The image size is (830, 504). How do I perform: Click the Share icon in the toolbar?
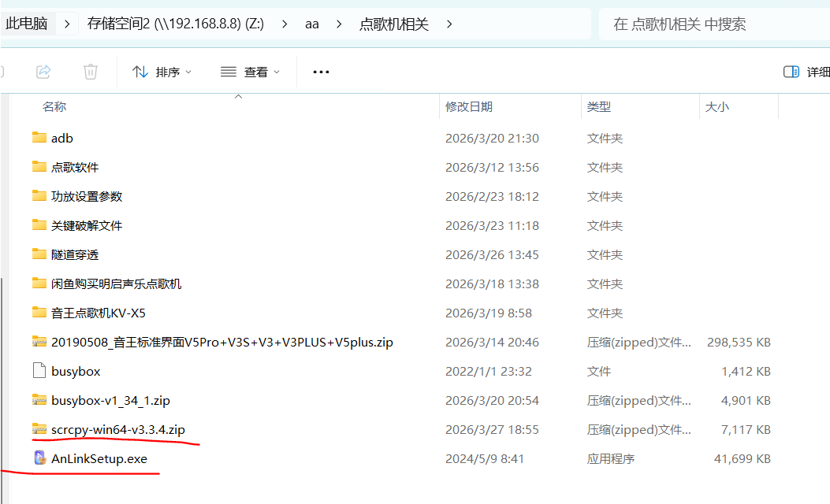43,71
